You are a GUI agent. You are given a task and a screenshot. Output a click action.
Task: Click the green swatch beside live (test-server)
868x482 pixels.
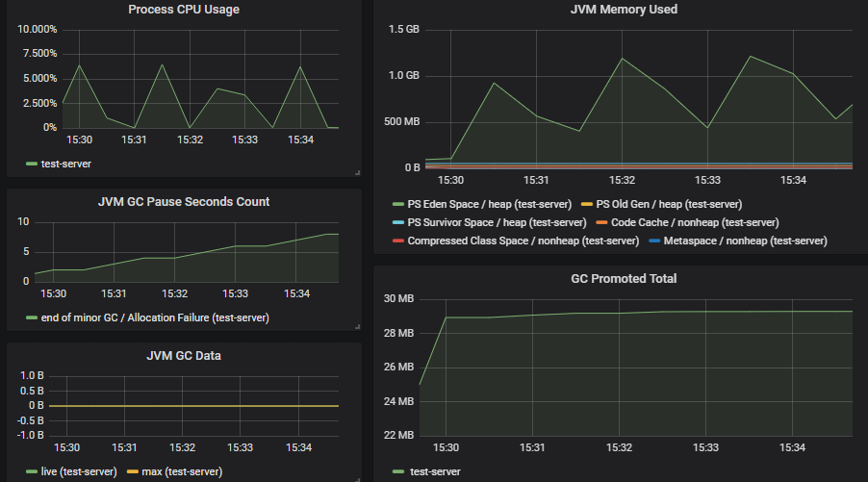coord(32,471)
